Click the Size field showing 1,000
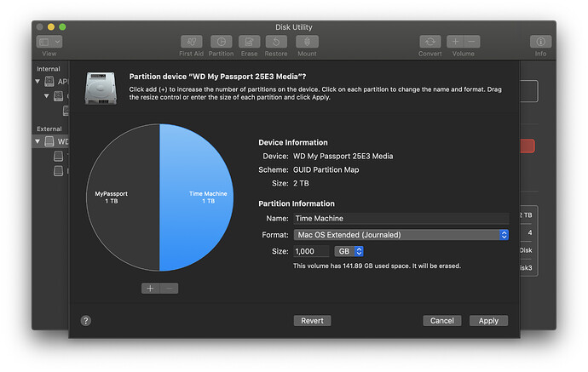 click(311, 251)
